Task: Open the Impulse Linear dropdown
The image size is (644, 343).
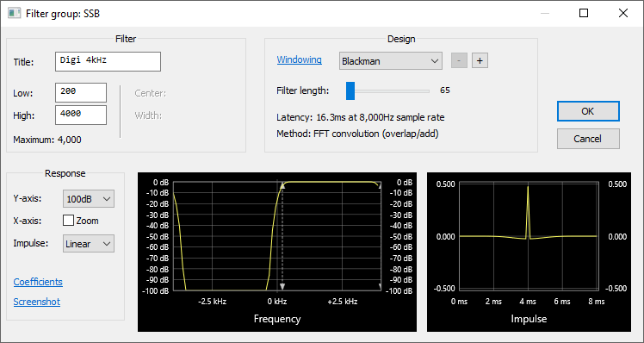Action: (89, 244)
